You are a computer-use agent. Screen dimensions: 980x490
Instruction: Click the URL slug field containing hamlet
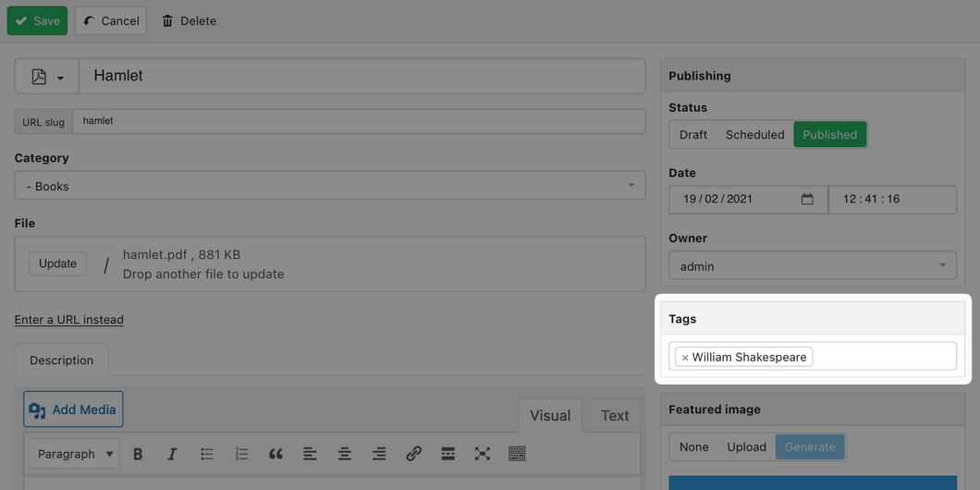click(x=359, y=121)
